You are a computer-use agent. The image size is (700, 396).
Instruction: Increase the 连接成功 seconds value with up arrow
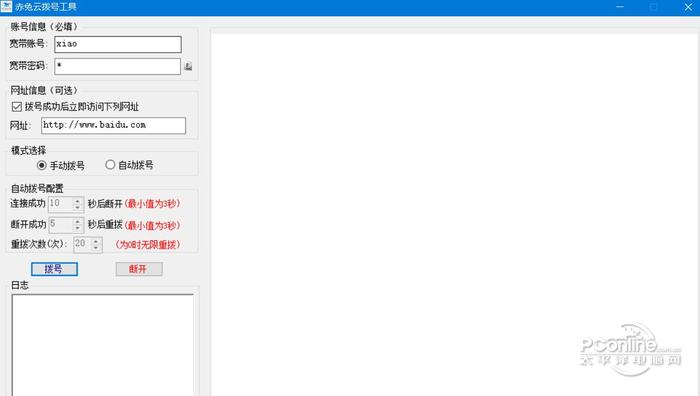pyautogui.click(x=78, y=201)
